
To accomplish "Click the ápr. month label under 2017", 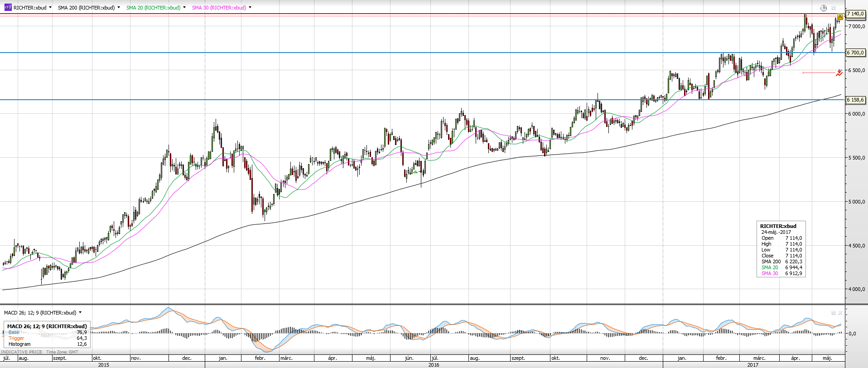I will tap(796, 358).
